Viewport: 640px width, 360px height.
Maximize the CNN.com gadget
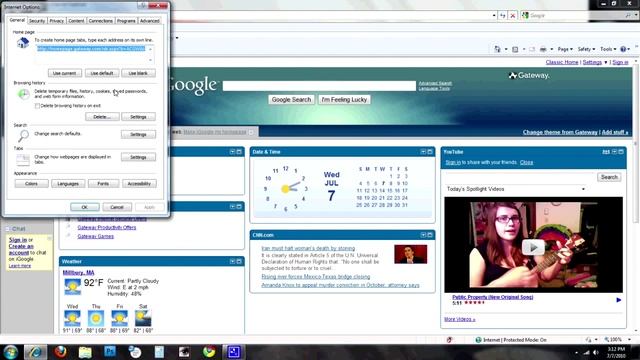point(430,235)
